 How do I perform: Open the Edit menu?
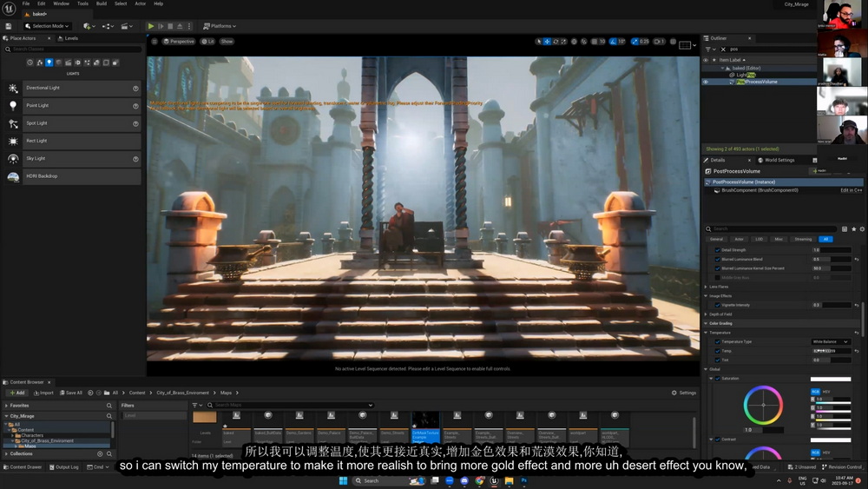[x=42, y=3]
